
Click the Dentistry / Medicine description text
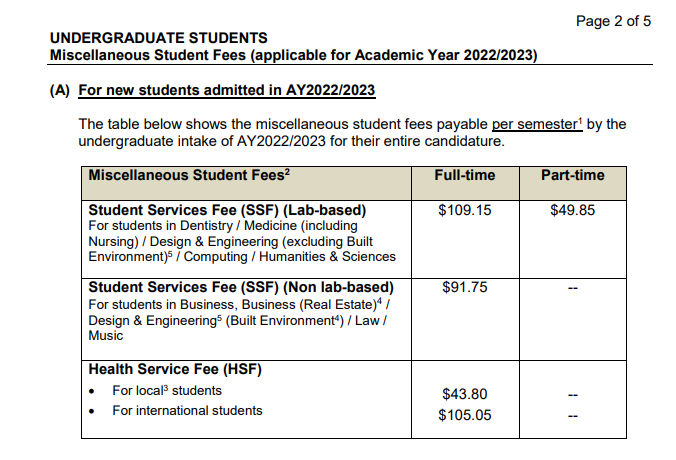pyautogui.click(x=242, y=241)
